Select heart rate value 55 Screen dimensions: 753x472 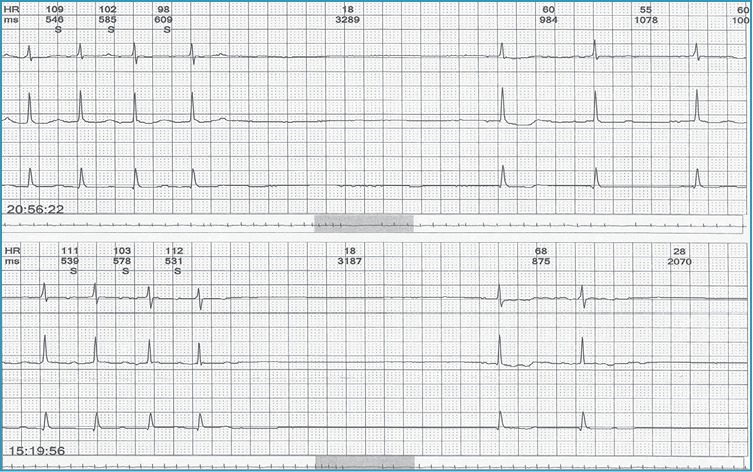(x=646, y=10)
